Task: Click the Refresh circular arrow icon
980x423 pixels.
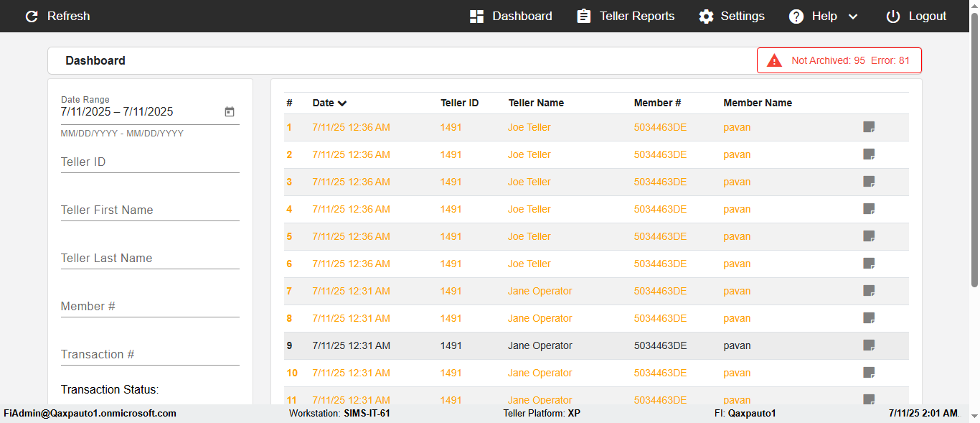Action: (x=32, y=17)
